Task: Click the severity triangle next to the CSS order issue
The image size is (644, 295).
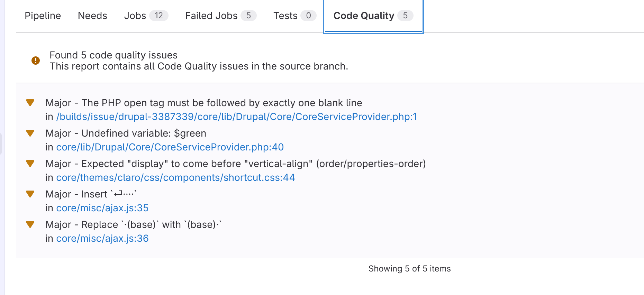Action: pyautogui.click(x=30, y=164)
